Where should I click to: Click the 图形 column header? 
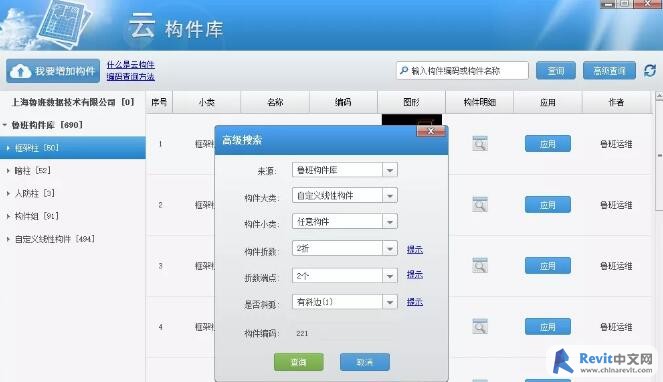click(x=411, y=102)
